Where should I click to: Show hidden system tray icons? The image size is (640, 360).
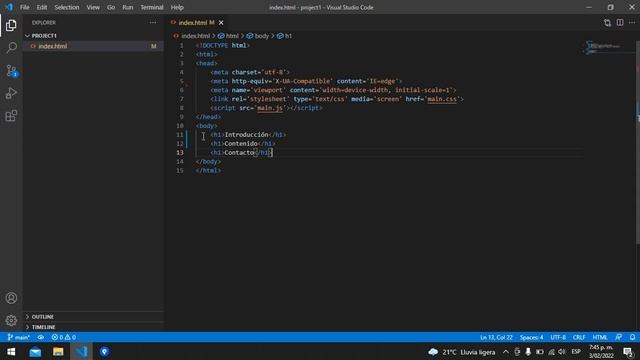(x=506, y=352)
